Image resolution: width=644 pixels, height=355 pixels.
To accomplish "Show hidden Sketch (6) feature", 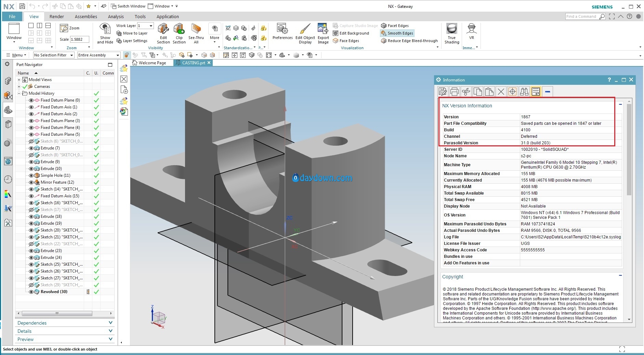I will tap(31, 141).
